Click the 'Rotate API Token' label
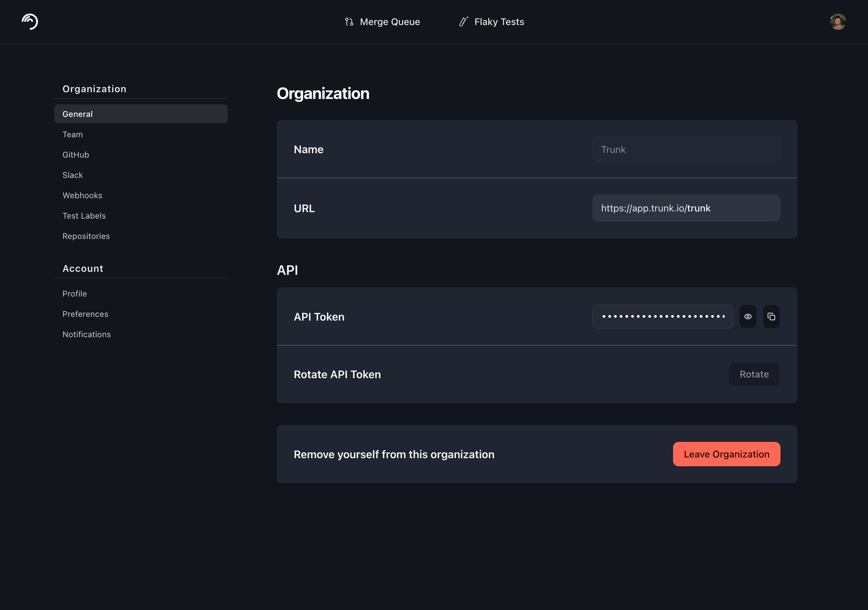 click(x=337, y=374)
